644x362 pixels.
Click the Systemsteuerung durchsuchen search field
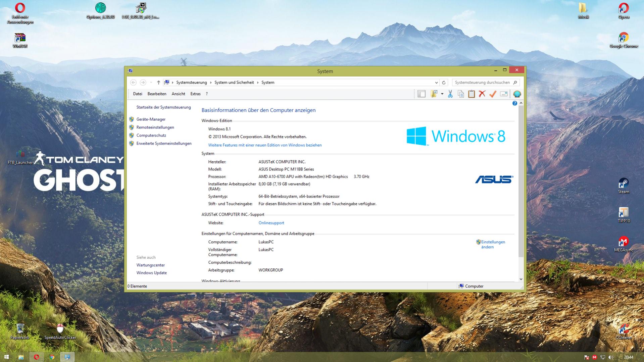(486, 83)
